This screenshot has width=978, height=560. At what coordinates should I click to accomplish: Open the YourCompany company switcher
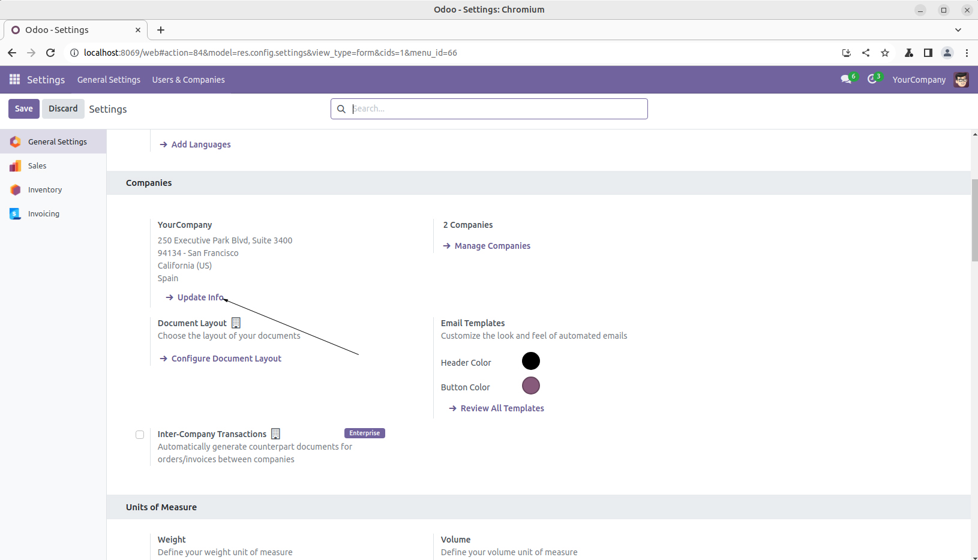pyautogui.click(x=919, y=80)
